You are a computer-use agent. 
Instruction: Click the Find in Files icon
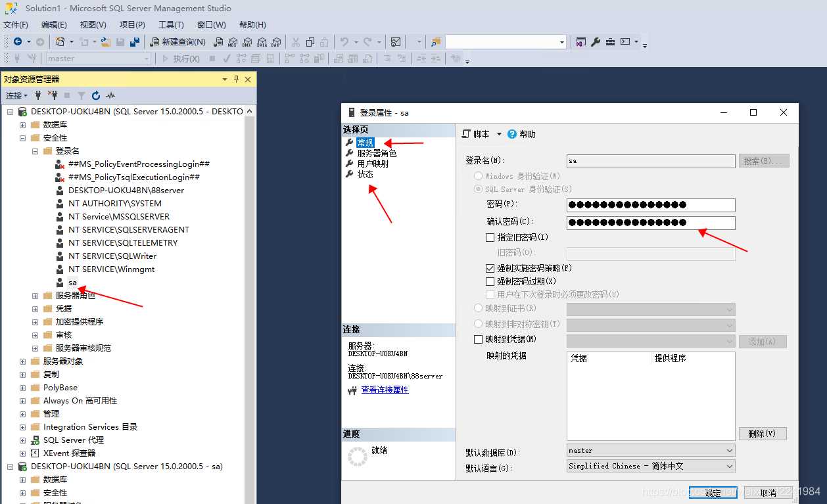[436, 41]
